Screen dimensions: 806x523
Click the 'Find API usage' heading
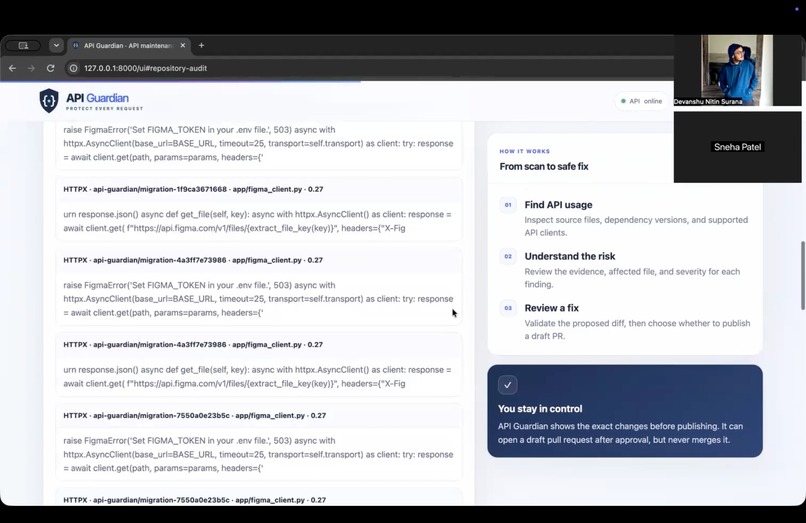pyautogui.click(x=558, y=205)
